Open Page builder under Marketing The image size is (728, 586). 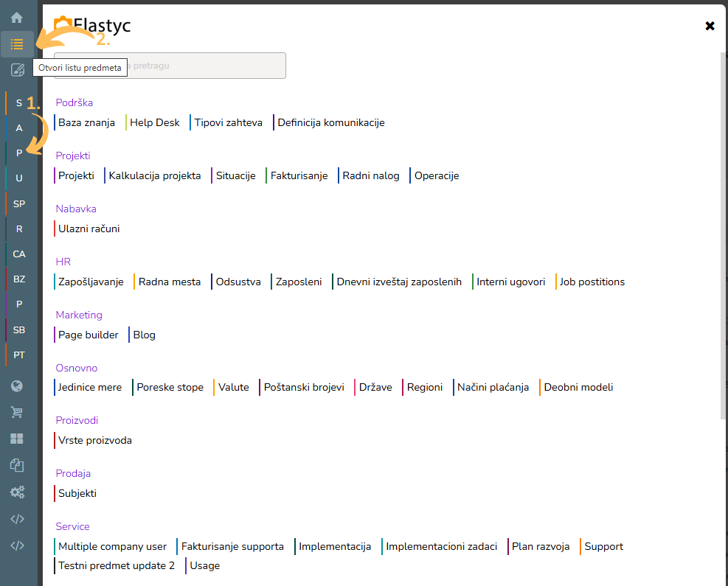point(89,335)
